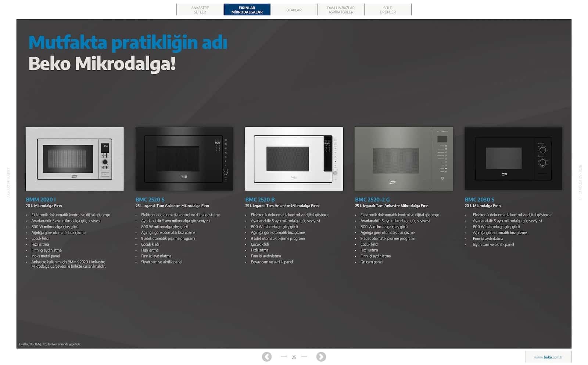
Task: Click the 'Beyaz cam ve akrilik panel' line
Action: (272, 262)
